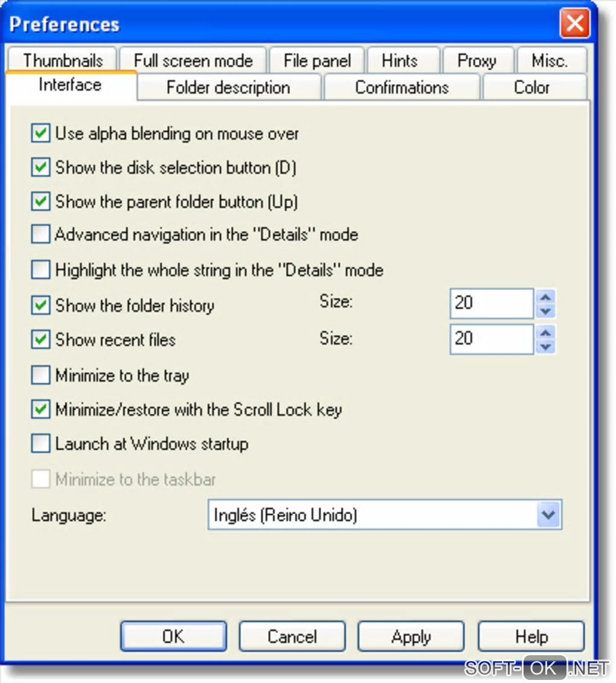Enable Launch at Windows startup
Viewport: 616px width, 683px height.
(x=40, y=444)
